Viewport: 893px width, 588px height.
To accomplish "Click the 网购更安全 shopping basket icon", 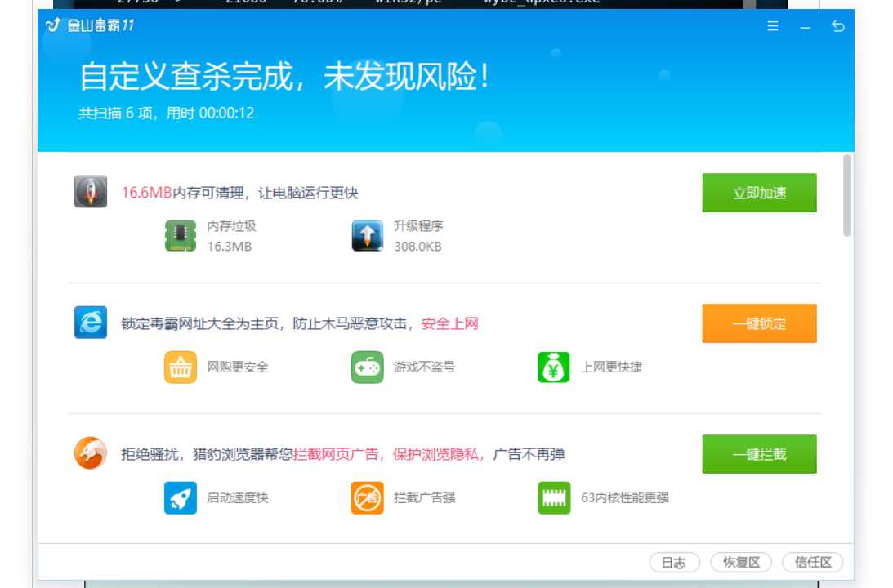I will pos(181,367).
